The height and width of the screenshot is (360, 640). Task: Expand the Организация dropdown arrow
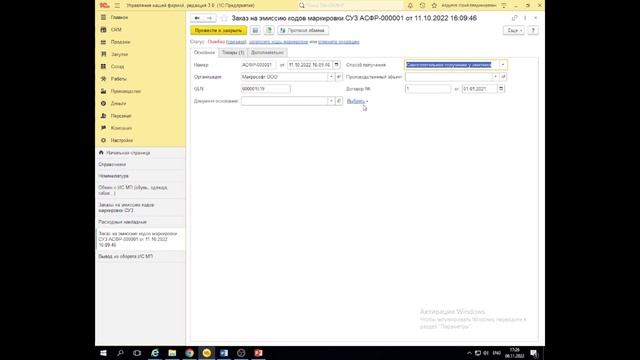[x=331, y=77]
